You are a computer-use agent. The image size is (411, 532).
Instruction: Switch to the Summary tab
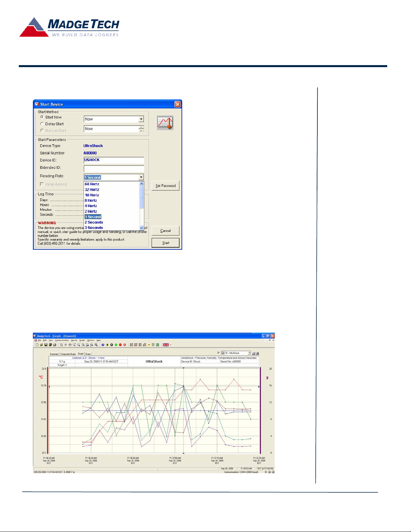(54, 354)
